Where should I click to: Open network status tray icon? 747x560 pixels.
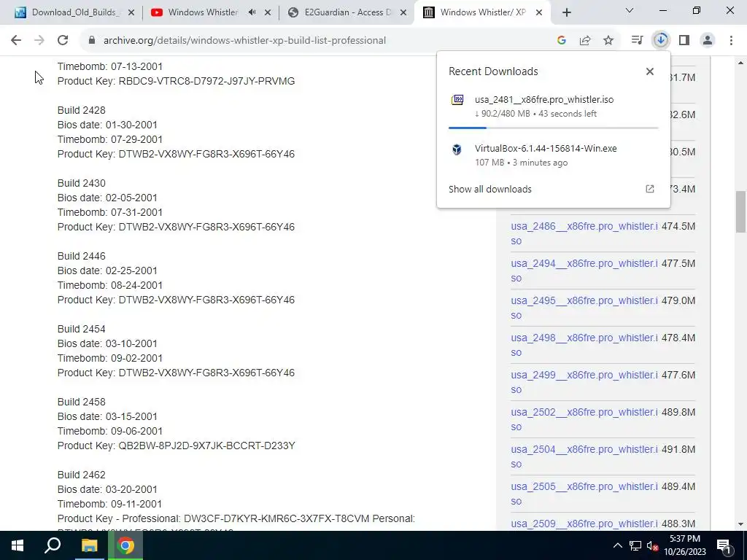pos(635,545)
